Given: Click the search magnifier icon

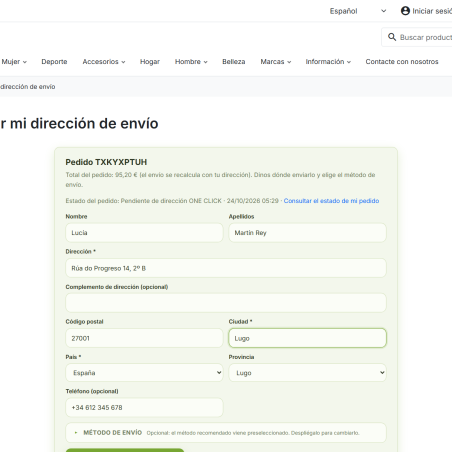Looking at the screenshot, I should pyautogui.click(x=392, y=37).
